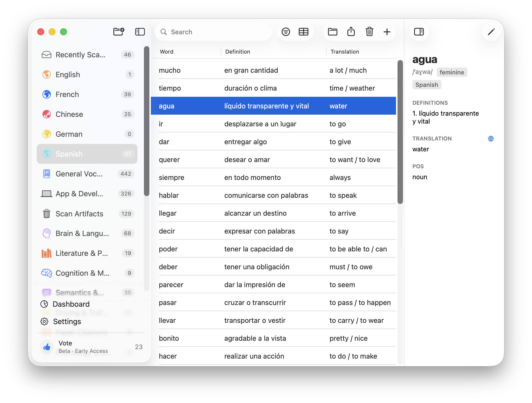Sort by Translation column header
532x403 pixels.
pyautogui.click(x=345, y=52)
